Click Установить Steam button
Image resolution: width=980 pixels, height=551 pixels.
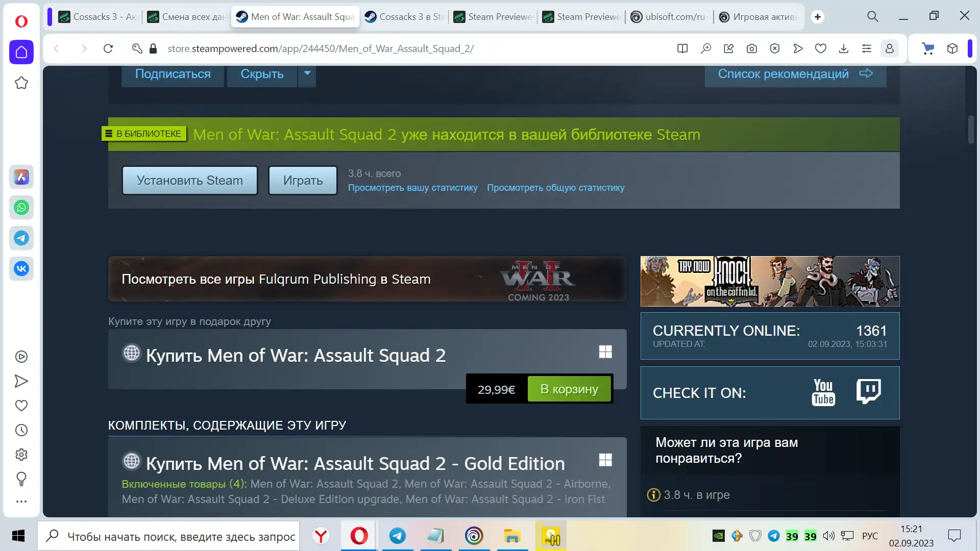(x=190, y=181)
